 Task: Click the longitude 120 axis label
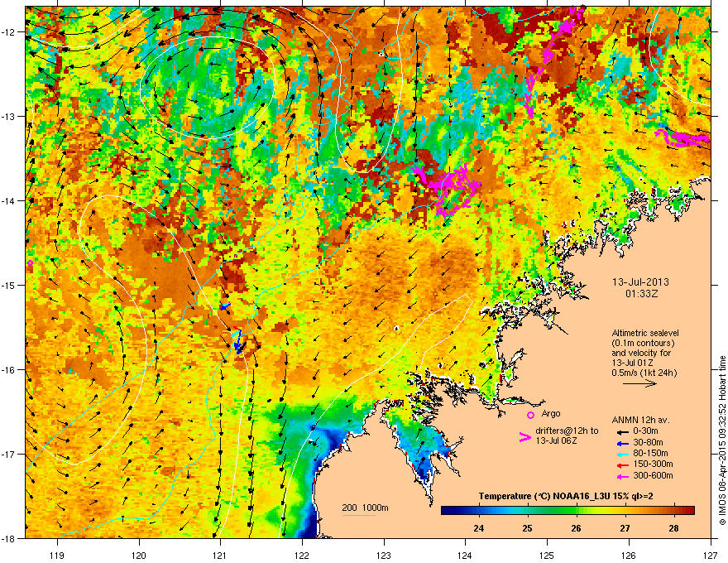point(139,555)
